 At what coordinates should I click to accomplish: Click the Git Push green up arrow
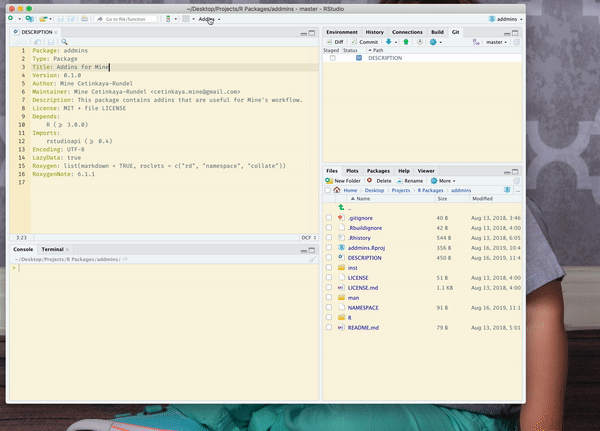click(406, 42)
